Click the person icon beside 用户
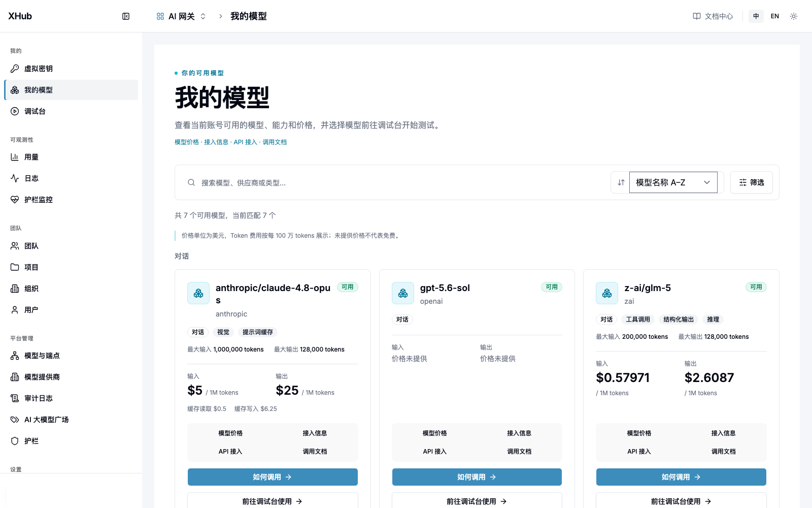This screenshot has height=508, width=812. [15, 310]
